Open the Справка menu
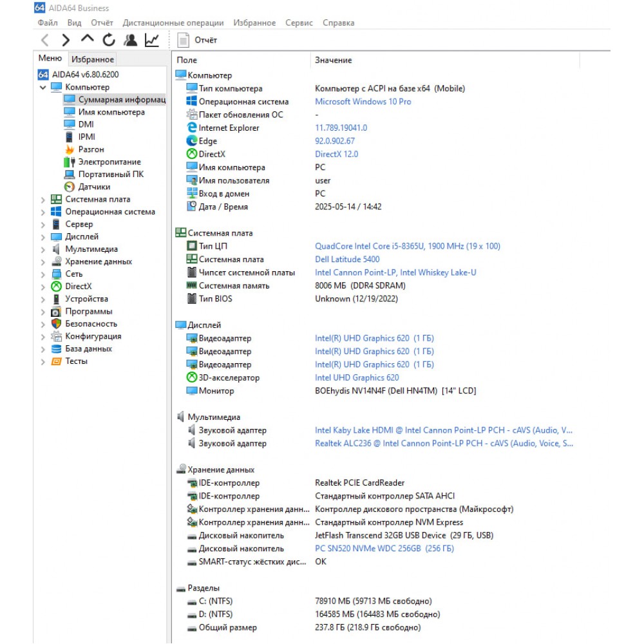 click(339, 23)
